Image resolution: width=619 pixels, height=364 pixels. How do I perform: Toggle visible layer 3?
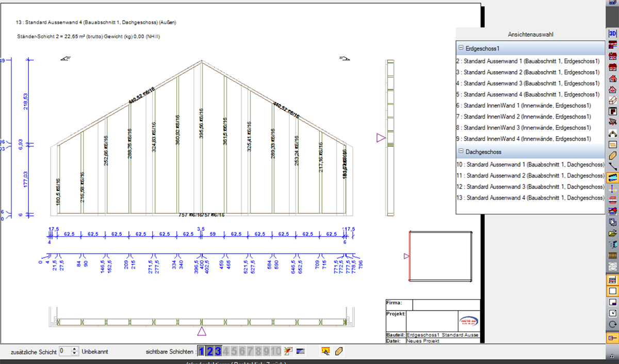[x=218, y=352]
